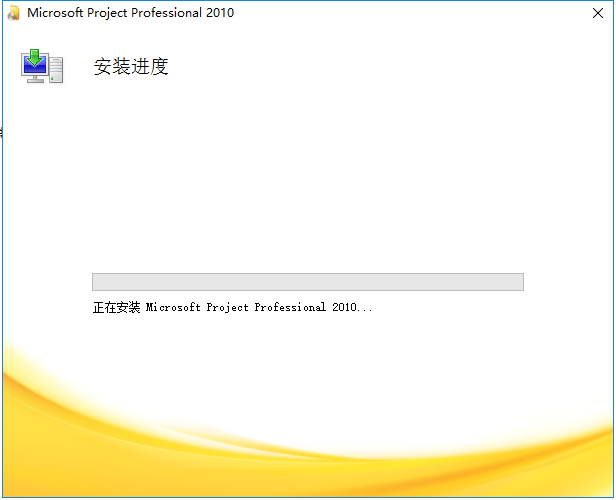Screen dimensions: 616x500
Task: Close the Microsoft Project Professional 2010 installer window
Action: [x=598, y=13]
